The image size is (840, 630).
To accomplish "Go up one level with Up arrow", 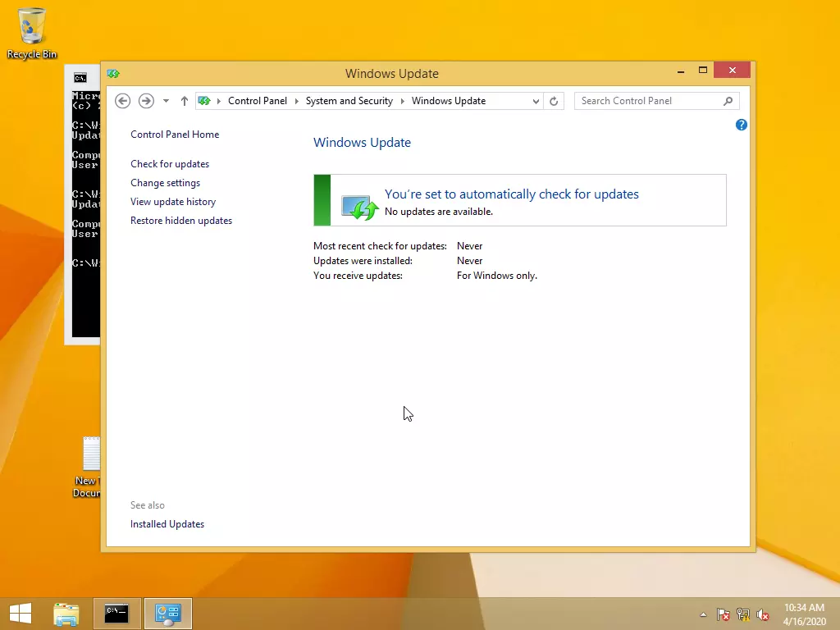I will pyautogui.click(x=185, y=101).
